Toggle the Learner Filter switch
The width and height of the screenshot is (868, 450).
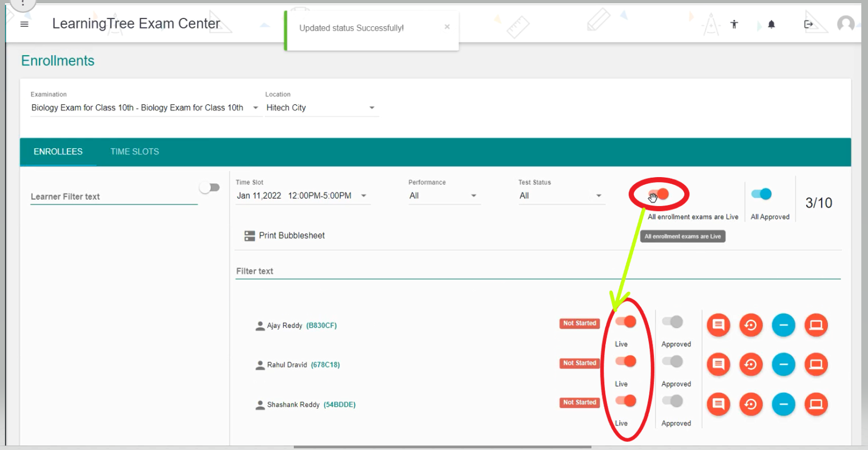pyautogui.click(x=209, y=188)
